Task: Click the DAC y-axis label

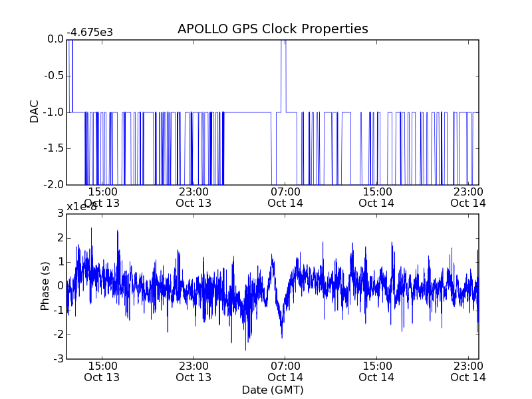Action: (x=35, y=112)
